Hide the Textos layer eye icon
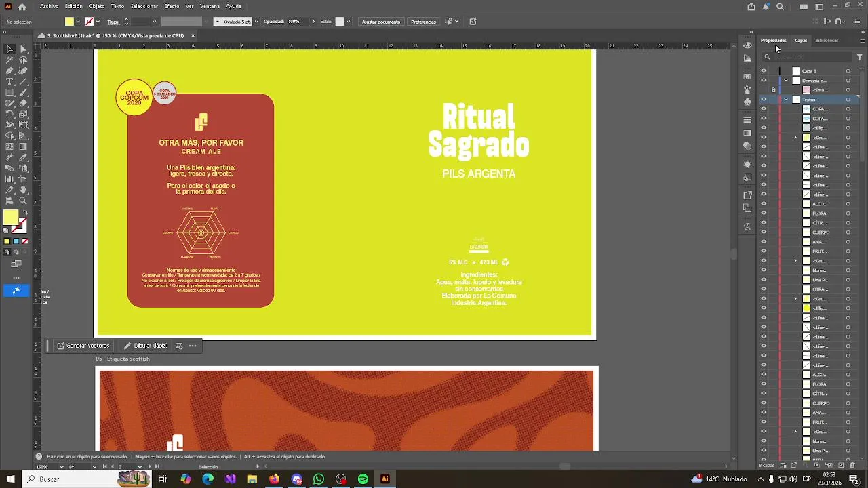Image resolution: width=868 pixels, height=488 pixels. pos(764,100)
